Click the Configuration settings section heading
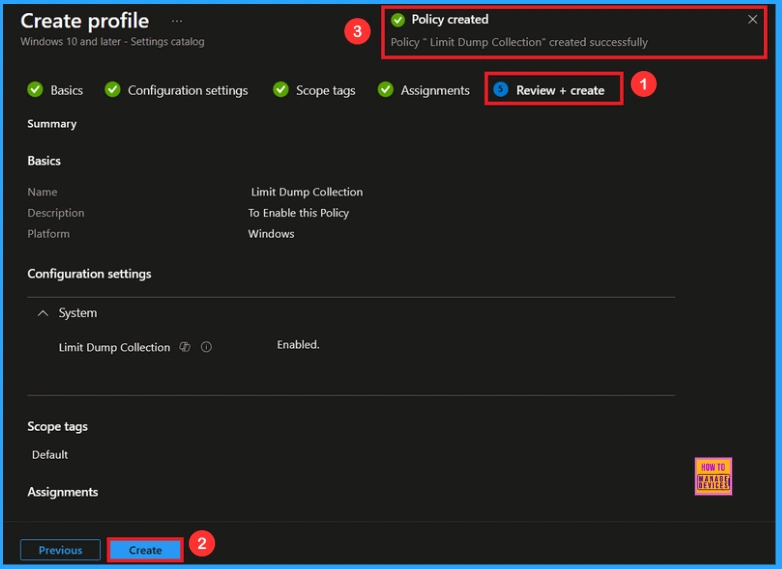This screenshot has height=569, width=782. pyautogui.click(x=89, y=274)
